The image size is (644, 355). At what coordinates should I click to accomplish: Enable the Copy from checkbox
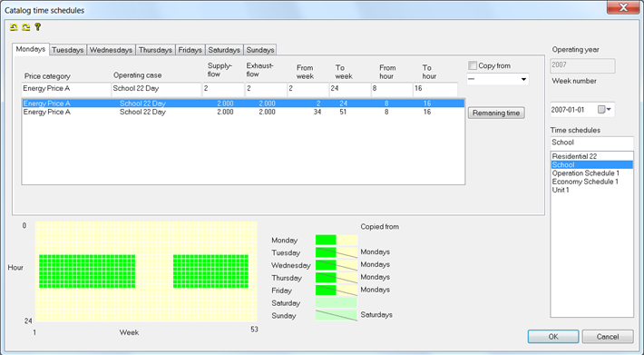pyautogui.click(x=473, y=65)
